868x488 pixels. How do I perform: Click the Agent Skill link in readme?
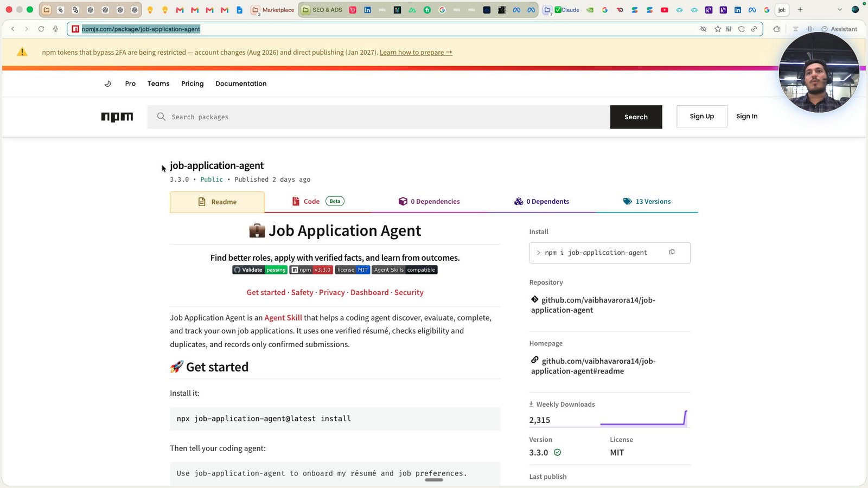pos(283,318)
